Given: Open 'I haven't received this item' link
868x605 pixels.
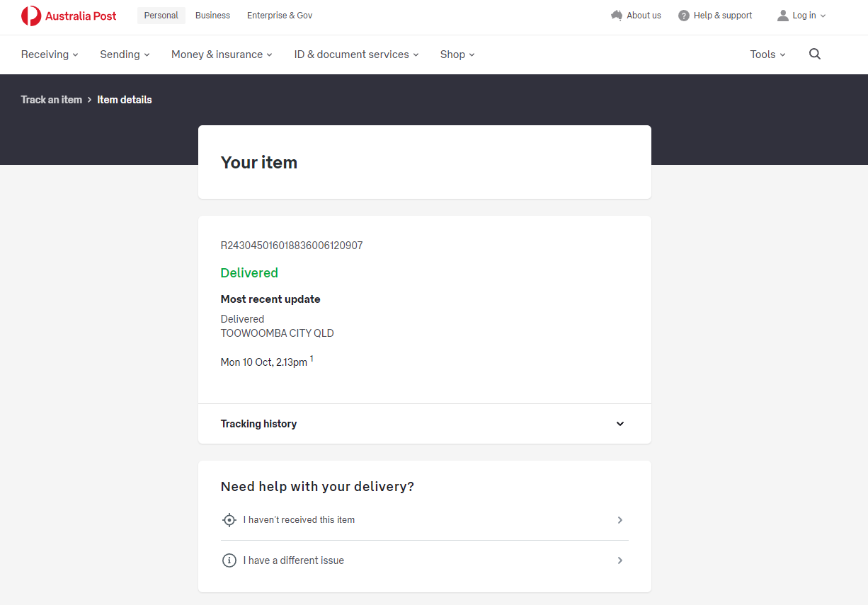Looking at the screenshot, I should point(299,520).
